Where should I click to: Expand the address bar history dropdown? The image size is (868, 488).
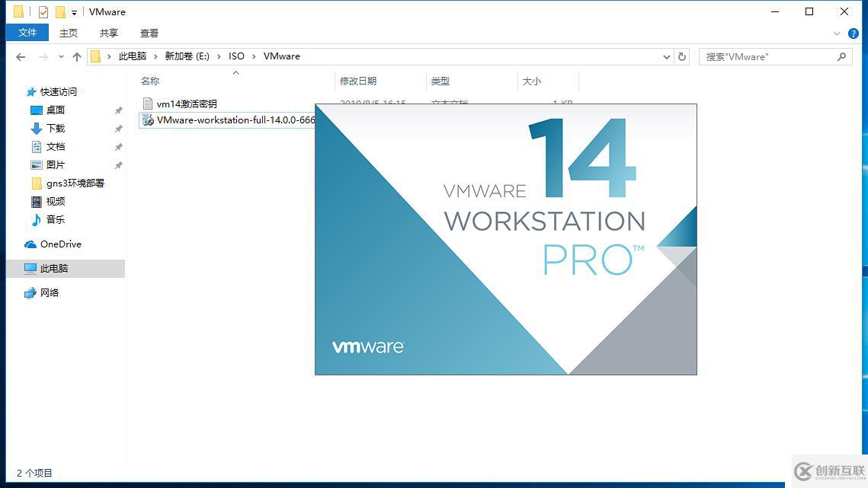click(666, 56)
